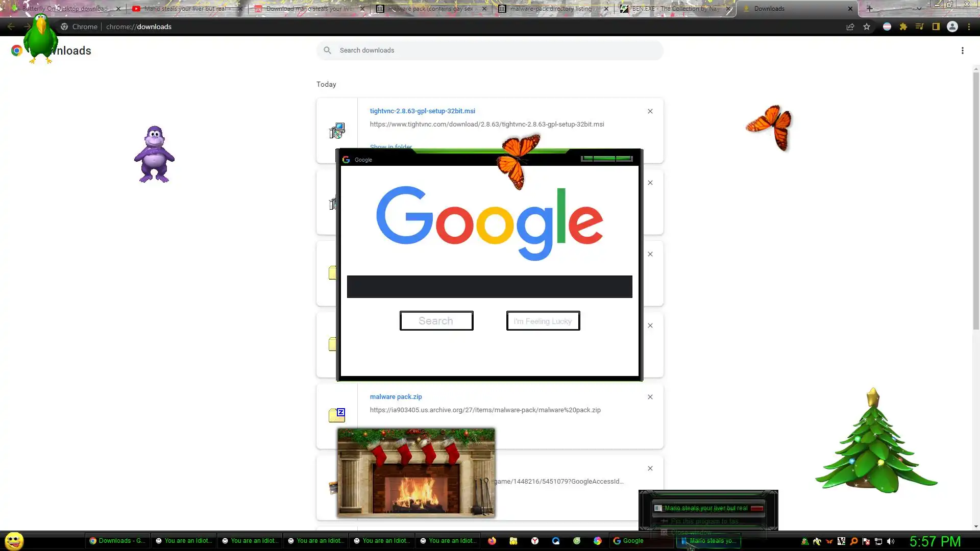Switch to Mario steals your liver YouTube tab
This screenshot has width=980, height=551.
pyautogui.click(x=184, y=9)
